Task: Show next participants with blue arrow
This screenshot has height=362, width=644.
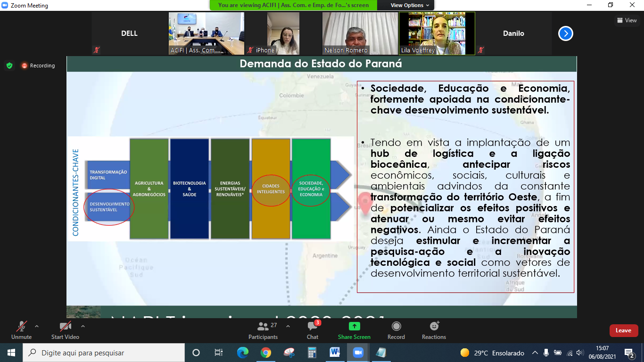Action: click(565, 33)
